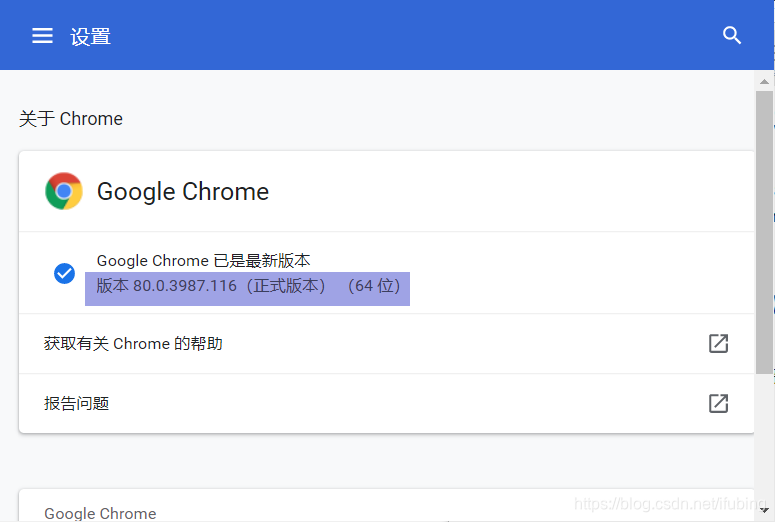Click the 关于 Chrome heading
This screenshot has width=775, height=522.
(71, 119)
